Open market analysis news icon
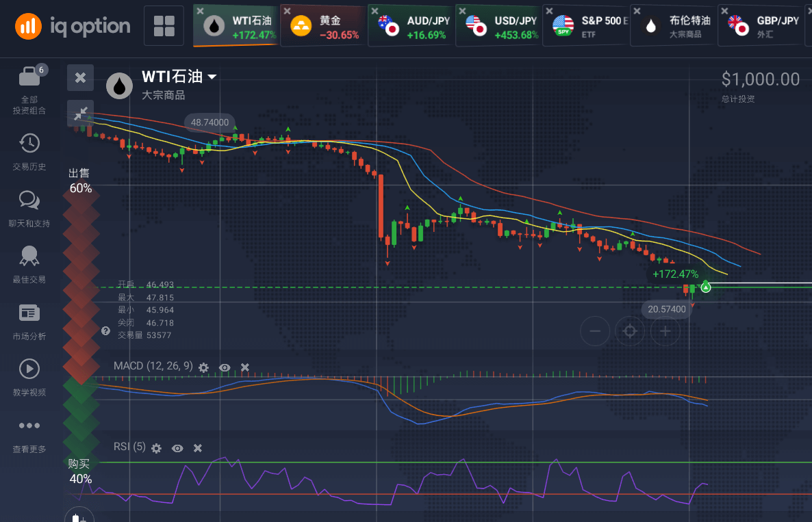The height and width of the screenshot is (522, 812). (x=29, y=313)
